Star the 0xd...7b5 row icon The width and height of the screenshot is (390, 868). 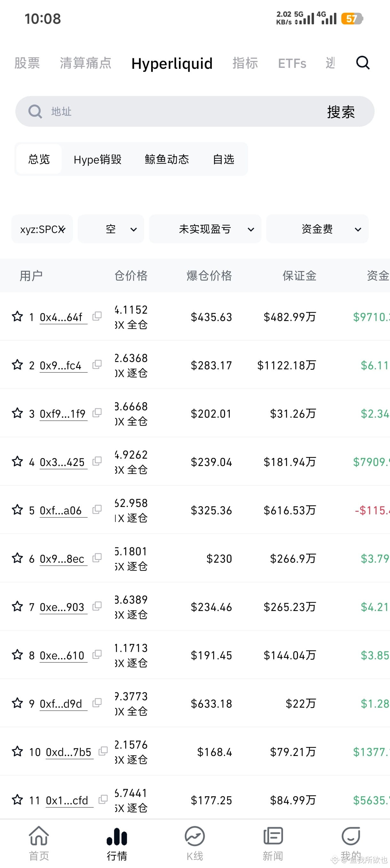pos(18,751)
